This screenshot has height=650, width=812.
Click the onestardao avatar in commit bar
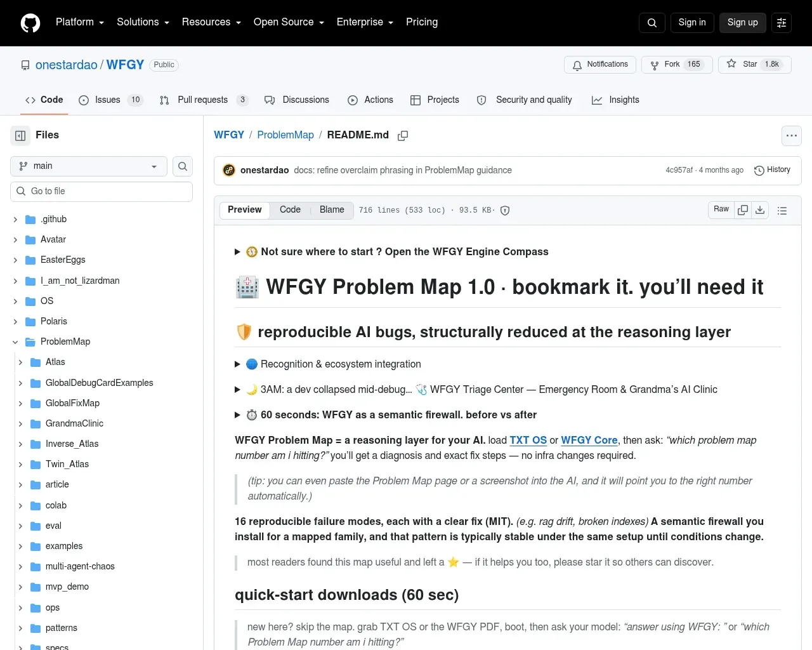click(229, 170)
